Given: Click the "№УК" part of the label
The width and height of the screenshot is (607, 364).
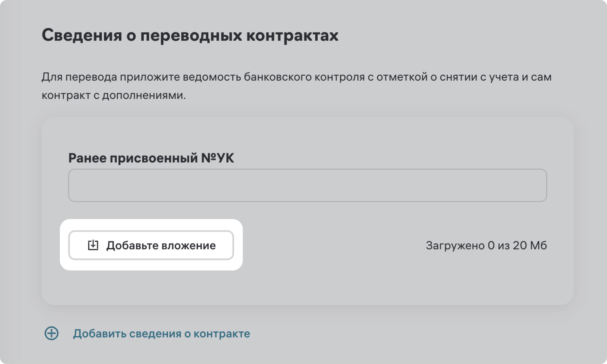Looking at the screenshot, I should (217, 158).
